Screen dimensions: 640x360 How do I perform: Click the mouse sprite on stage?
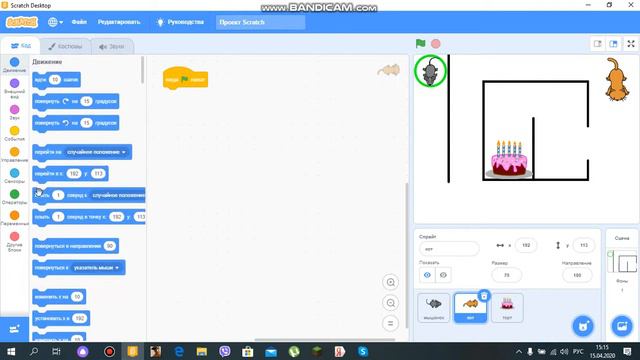tap(430, 71)
